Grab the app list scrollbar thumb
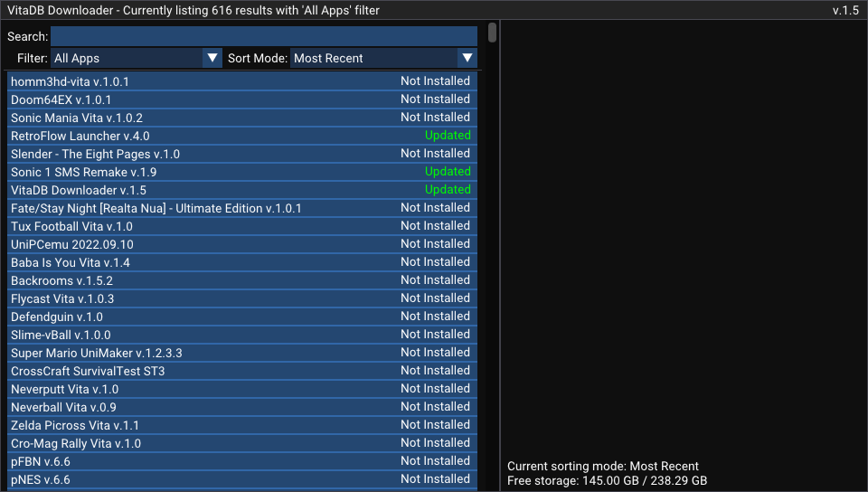This screenshot has width=868, height=492. pyautogui.click(x=492, y=32)
